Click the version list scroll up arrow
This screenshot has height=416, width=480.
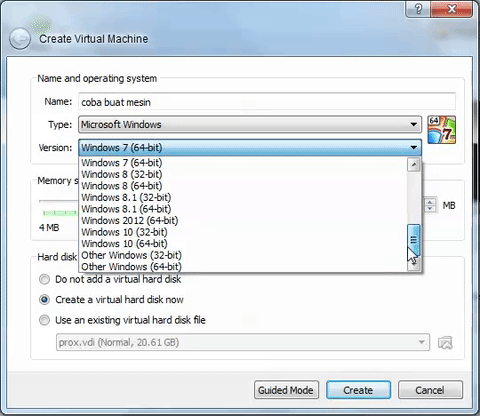pos(414,165)
